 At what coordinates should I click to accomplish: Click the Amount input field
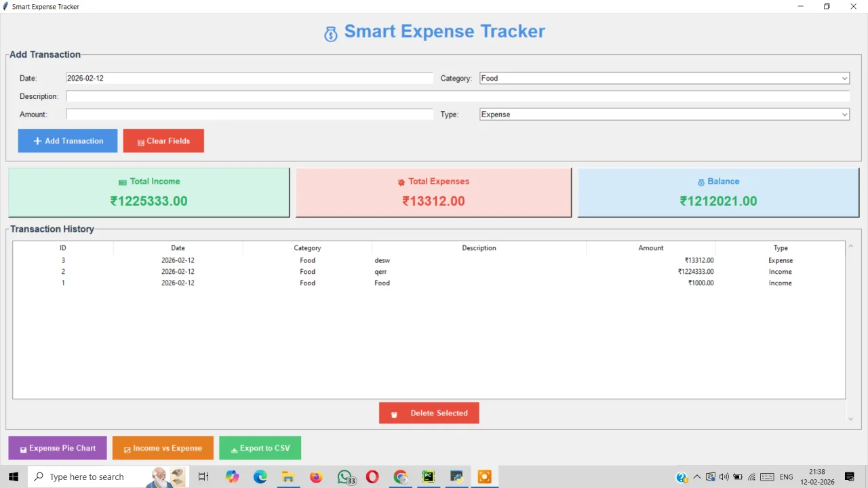pyautogui.click(x=250, y=115)
